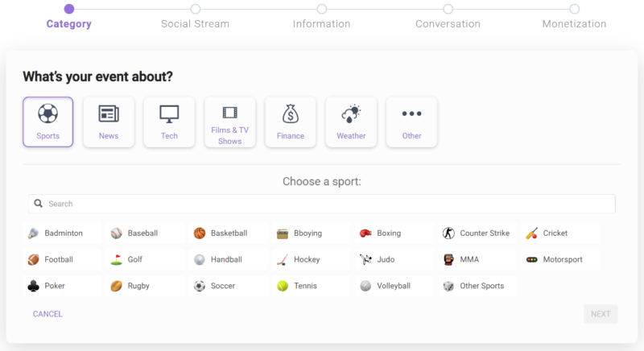
Task: Open the Information step
Action: (321, 16)
